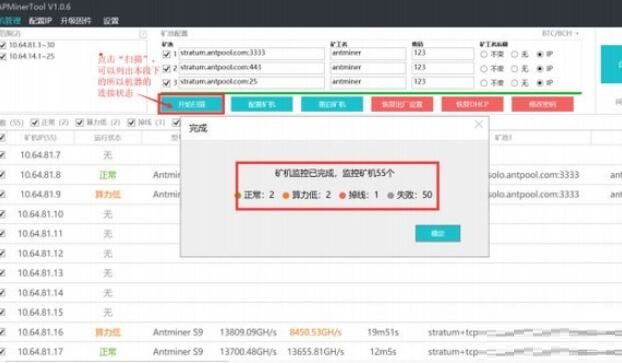Click pool 3 URL field stratum.antpool.com:25
Image resolution: width=622 pixels, height=363 pixels.
coord(251,82)
